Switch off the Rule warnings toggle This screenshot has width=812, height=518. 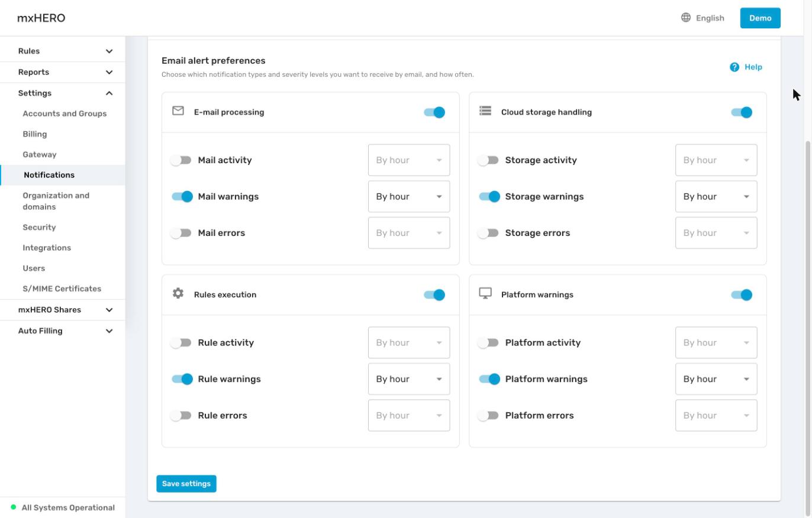[182, 379]
